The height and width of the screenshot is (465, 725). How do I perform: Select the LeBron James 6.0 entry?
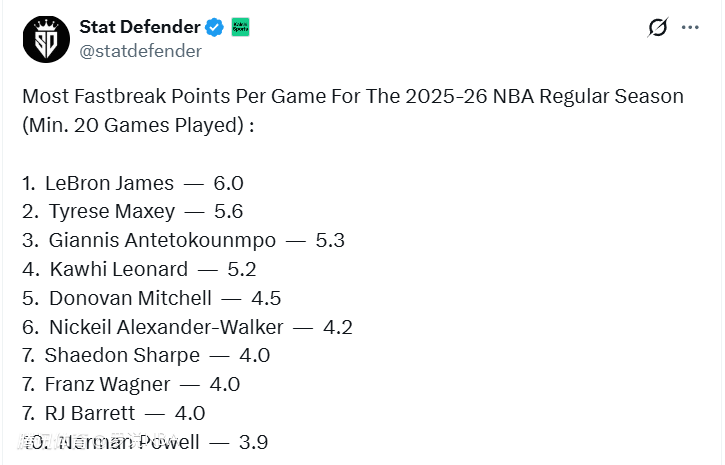click(x=133, y=184)
